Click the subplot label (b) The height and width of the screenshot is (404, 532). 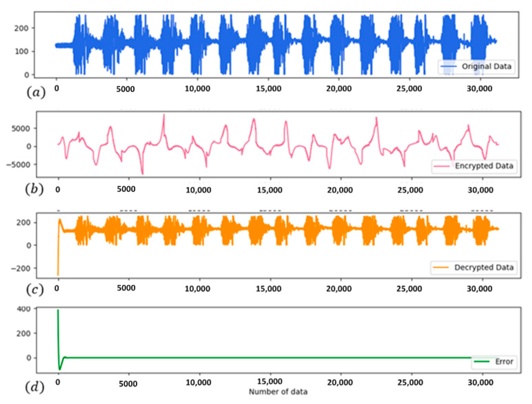pos(34,189)
